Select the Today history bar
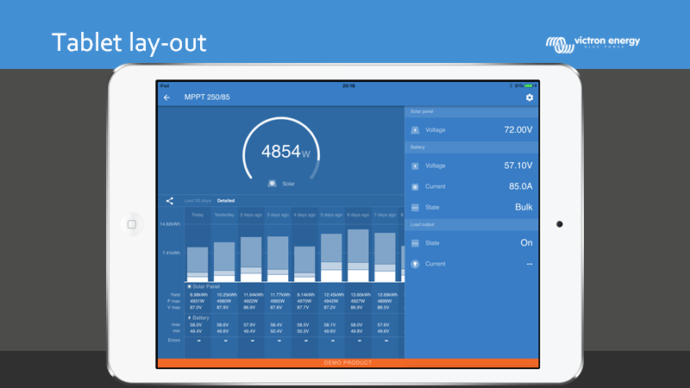The height and width of the screenshot is (388, 690). [198, 264]
